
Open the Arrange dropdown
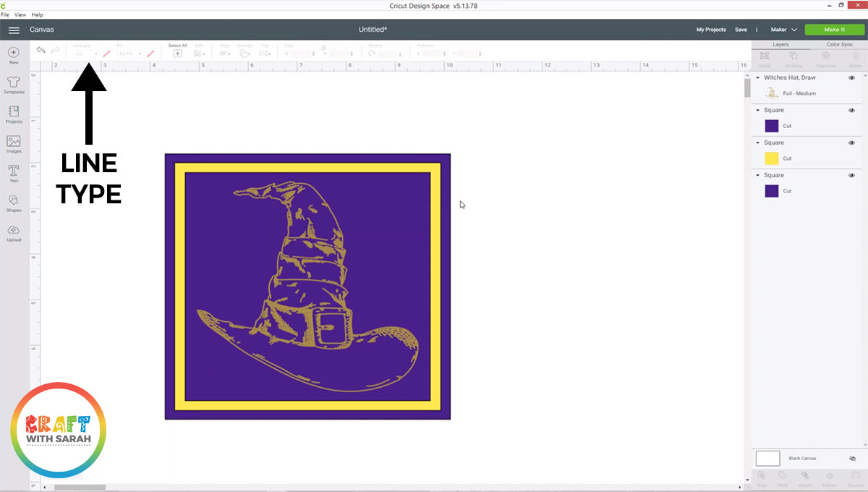coord(244,54)
